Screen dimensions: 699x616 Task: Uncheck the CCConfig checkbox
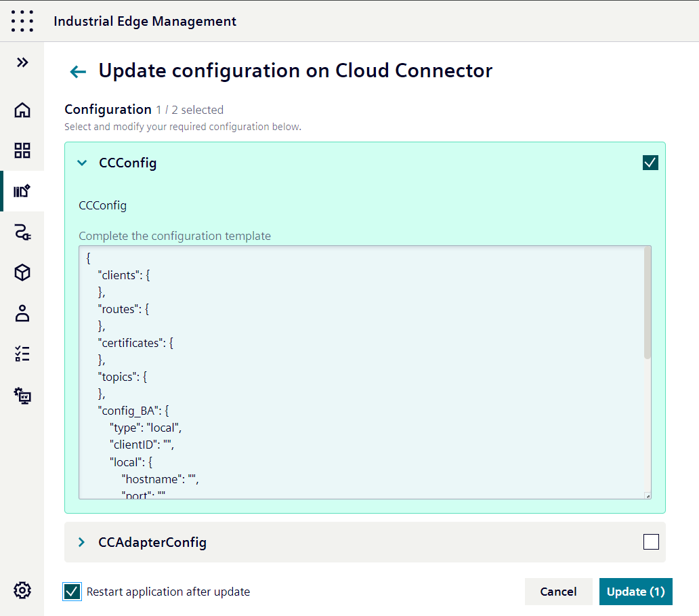coord(650,163)
